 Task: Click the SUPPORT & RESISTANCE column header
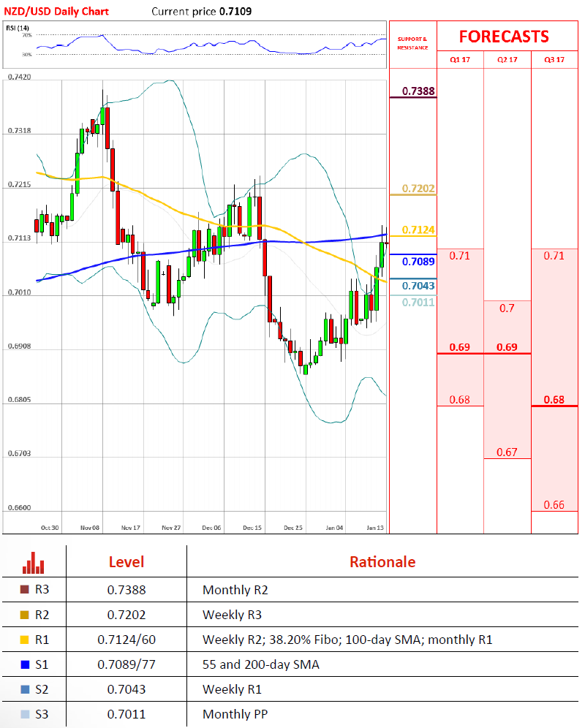point(412,43)
